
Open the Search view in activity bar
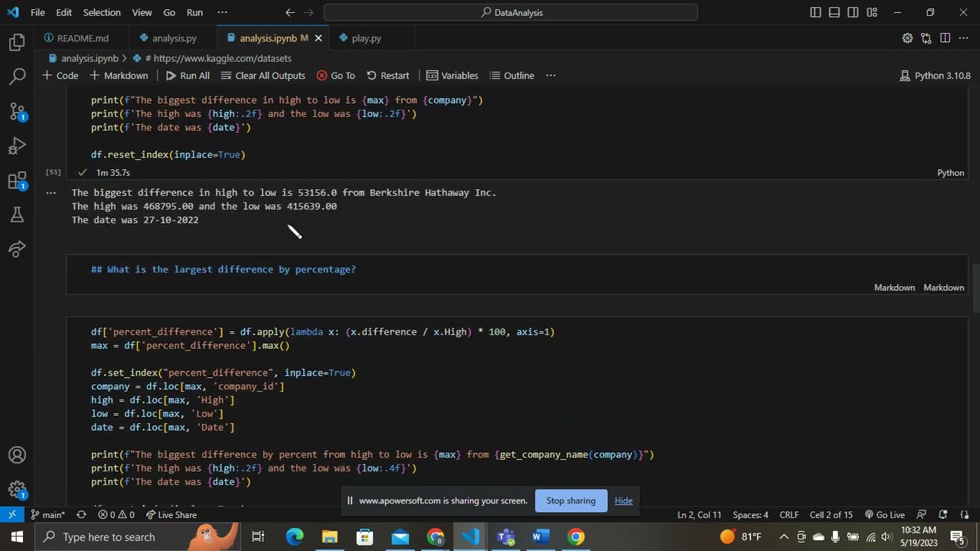pyautogui.click(x=17, y=77)
